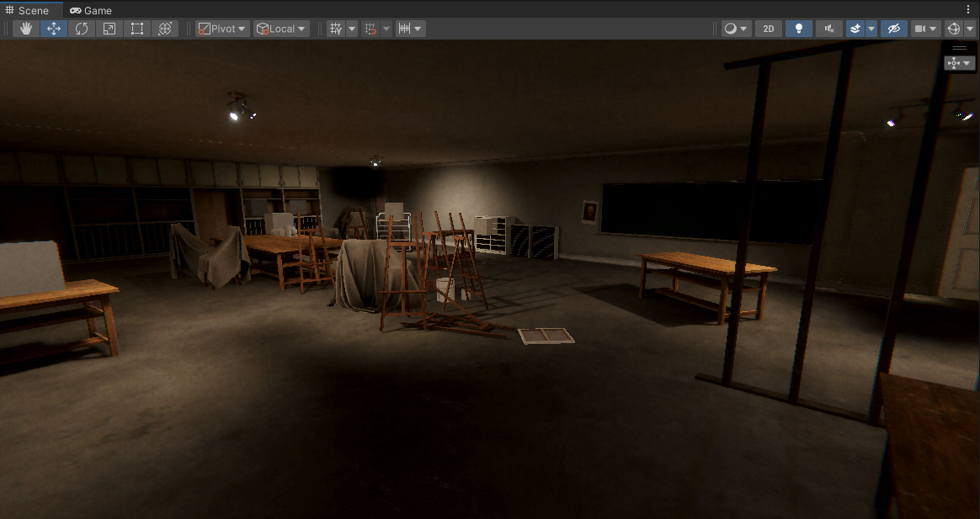Toggle scene audio mute
Image resolution: width=980 pixels, height=519 pixels.
click(x=828, y=29)
